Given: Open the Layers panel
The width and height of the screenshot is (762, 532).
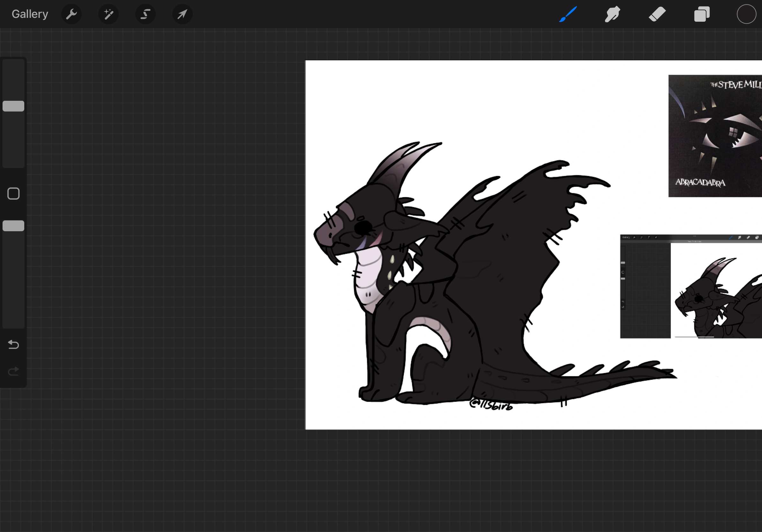Looking at the screenshot, I should 702,14.
